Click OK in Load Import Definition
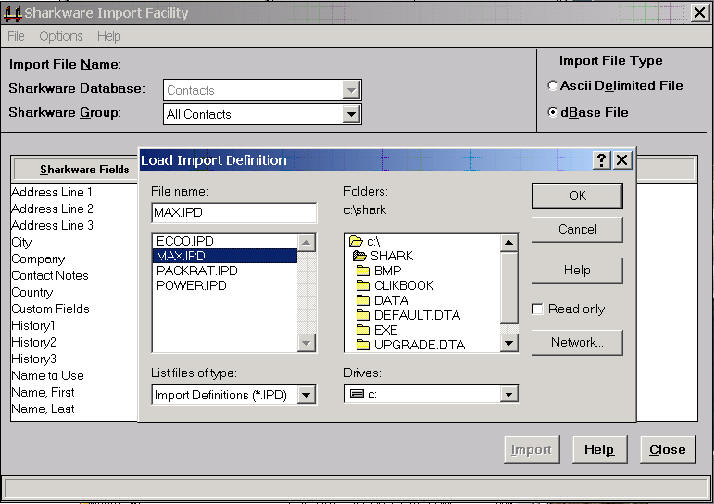This screenshot has height=504, width=714. point(577,196)
